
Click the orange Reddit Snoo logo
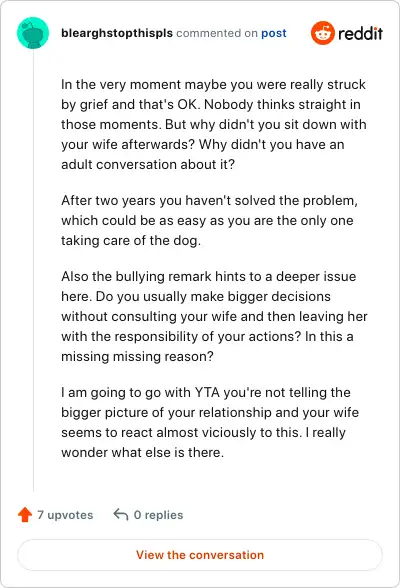point(322,33)
